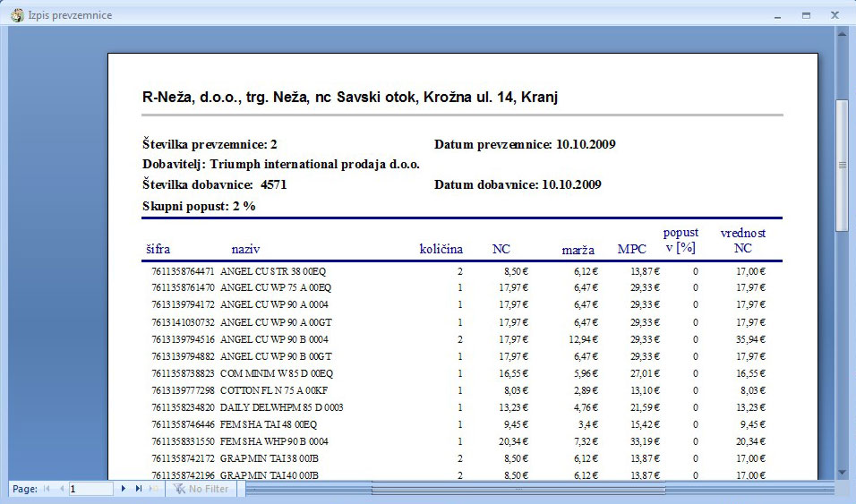Click the vertical scrollbar down arrow
The height and width of the screenshot is (504, 856).
(842, 473)
